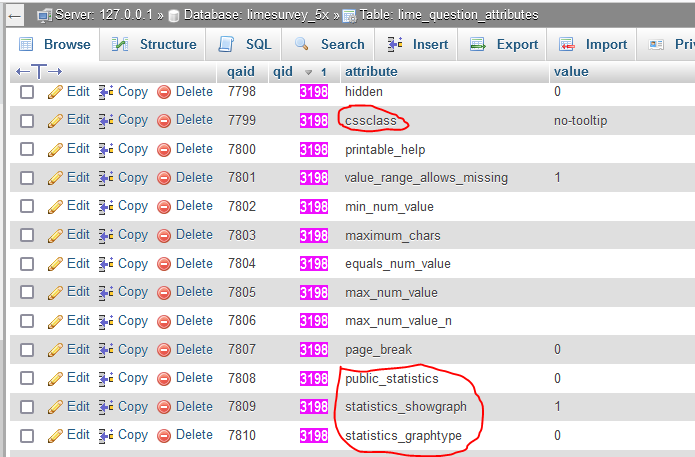Toggle the full texts arrows control in header

click(39, 72)
